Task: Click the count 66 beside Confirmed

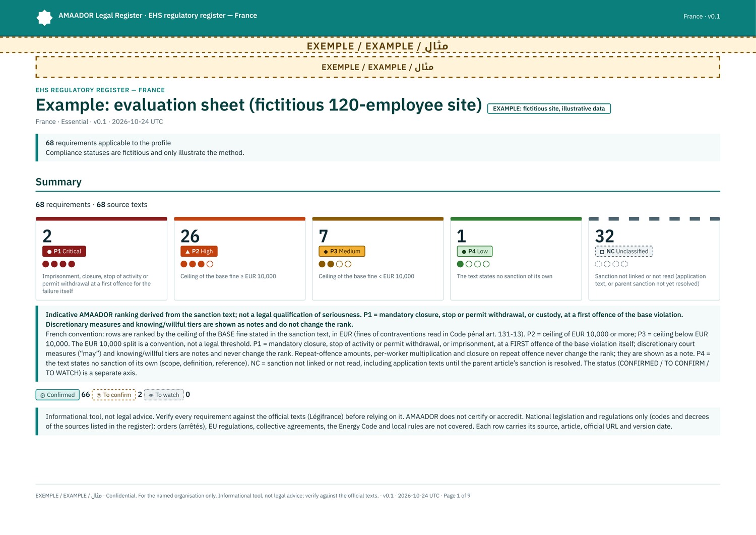Action: click(x=86, y=394)
